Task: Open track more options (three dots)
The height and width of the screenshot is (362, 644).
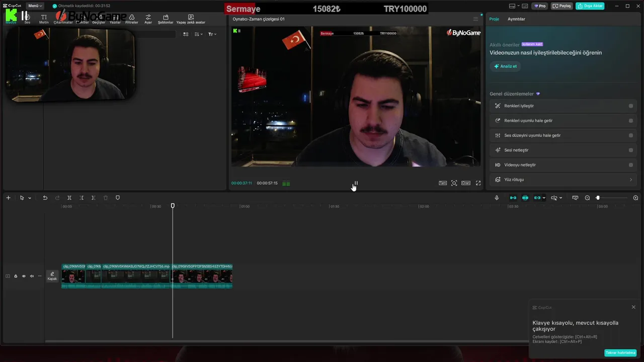Action: [40, 276]
